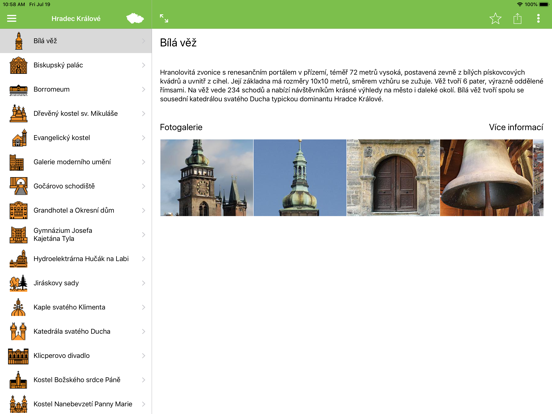This screenshot has height=414, width=552.
Task: Tap the Bílá věž tower icon
Action: [19, 41]
